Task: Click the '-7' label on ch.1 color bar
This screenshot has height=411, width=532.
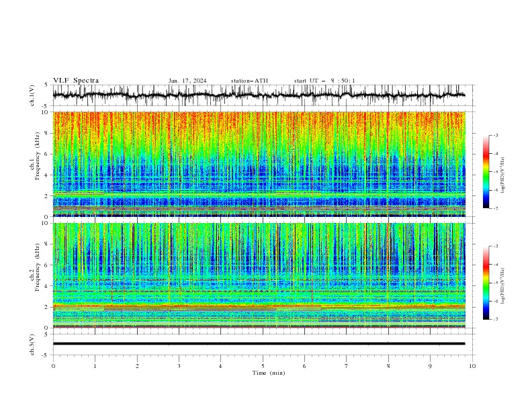Action: click(496, 208)
